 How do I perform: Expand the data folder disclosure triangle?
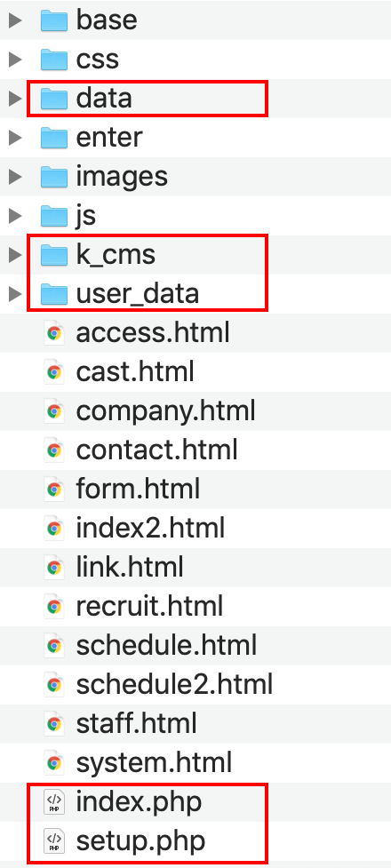[15, 99]
